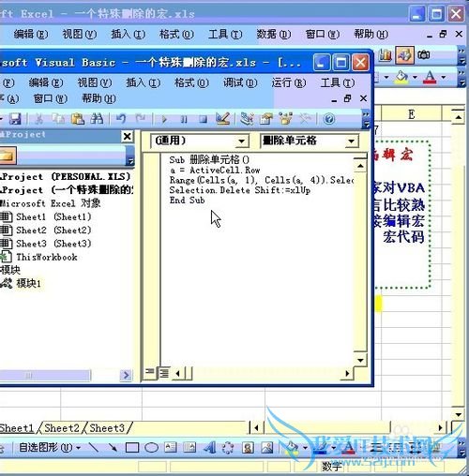
Task: Open the Toolbox icon
Action: click(305, 119)
